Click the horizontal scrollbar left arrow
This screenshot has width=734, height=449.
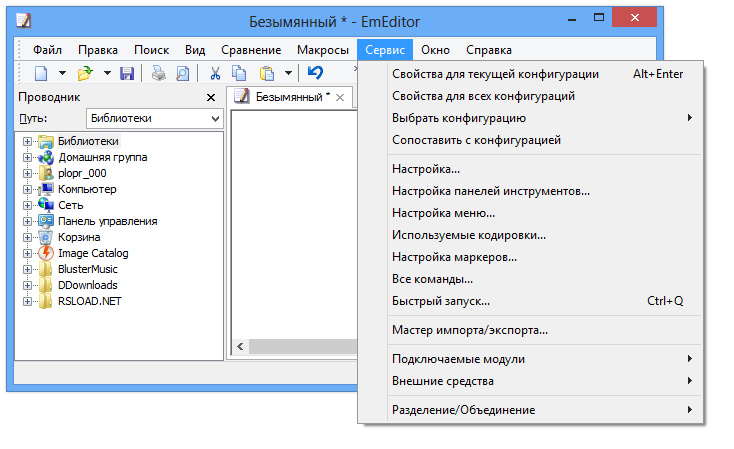click(x=241, y=346)
